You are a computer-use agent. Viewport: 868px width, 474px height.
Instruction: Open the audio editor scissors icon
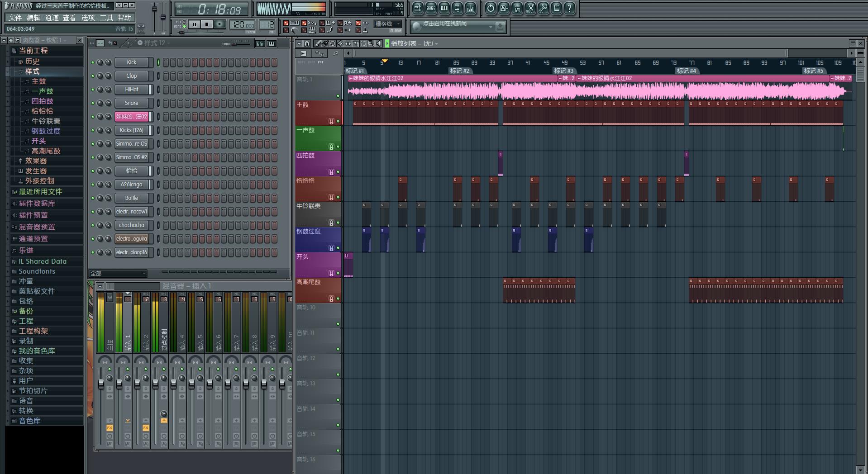pyautogui.click(x=530, y=8)
